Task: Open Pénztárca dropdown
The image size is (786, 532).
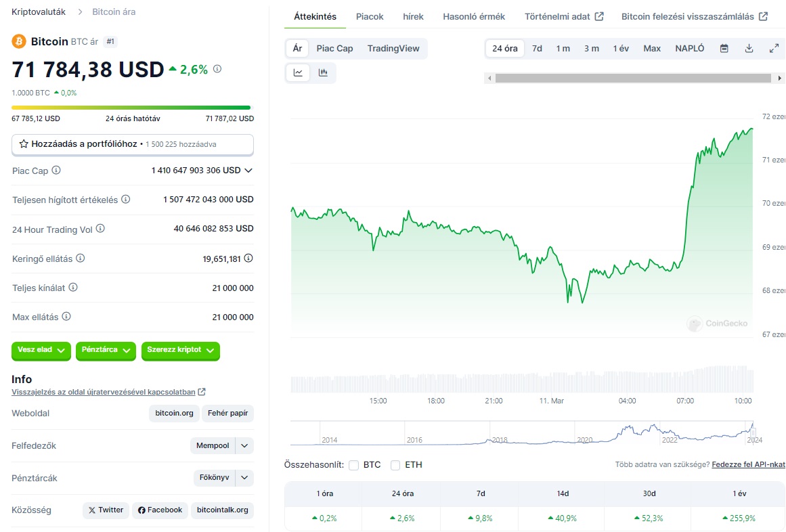Action: coord(106,350)
